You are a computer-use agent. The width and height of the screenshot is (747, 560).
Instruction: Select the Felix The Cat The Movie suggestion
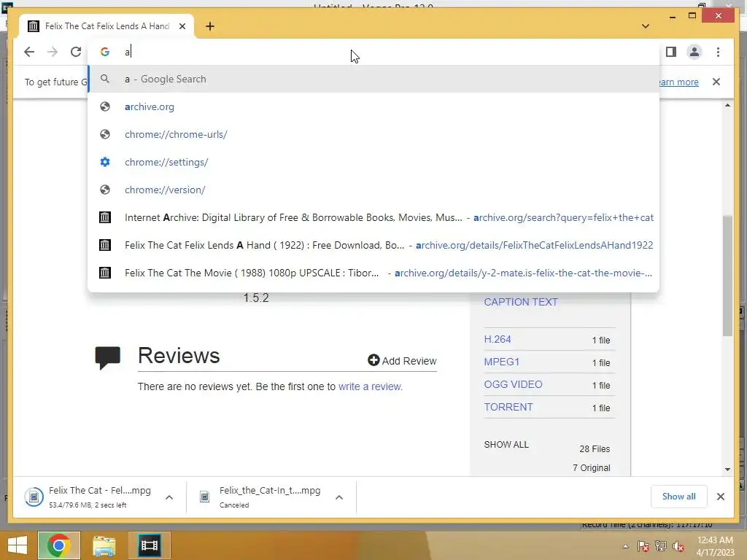pos(373,273)
